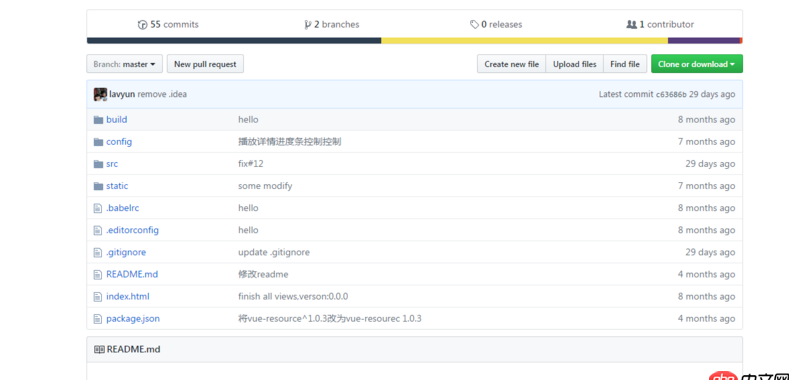Click '7 months ago' in the static row

click(707, 186)
